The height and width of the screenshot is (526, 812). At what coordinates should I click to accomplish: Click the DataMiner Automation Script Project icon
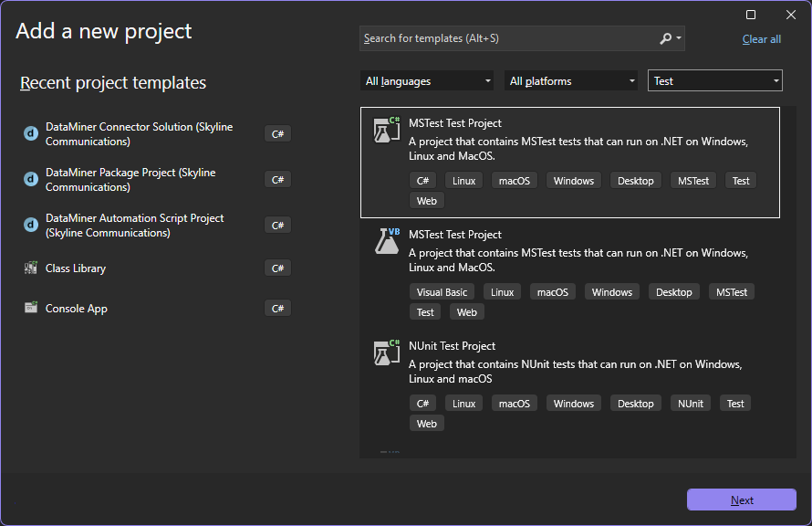tap(31, 225)
